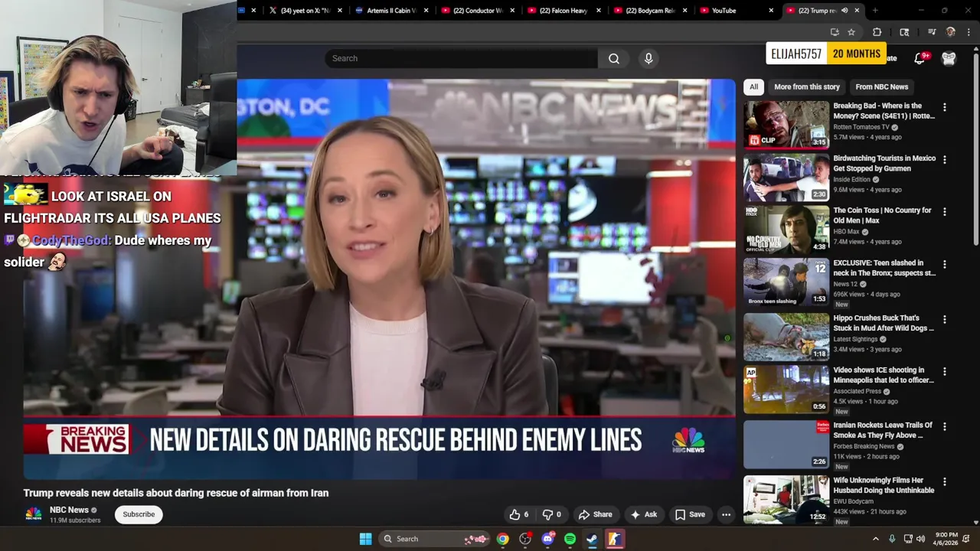This screenshot has height=551, width=980.
Task: Open Discord from the taskbar
Action: [x=547, y=539]
